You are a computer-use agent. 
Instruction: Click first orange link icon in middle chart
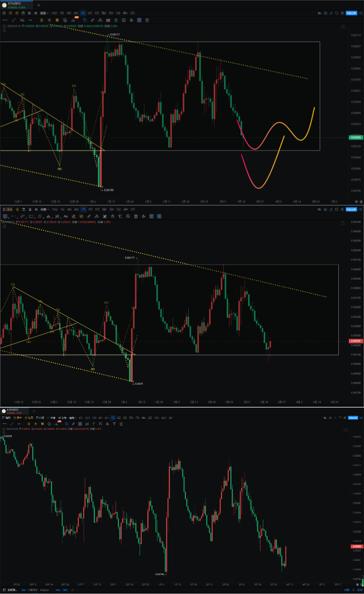73,216
